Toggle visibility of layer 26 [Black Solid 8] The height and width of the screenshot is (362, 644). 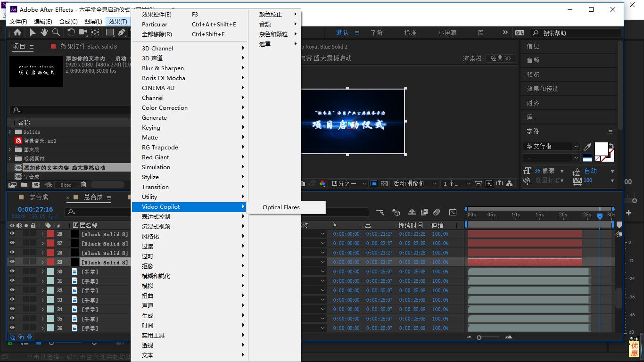coord(13,234)
